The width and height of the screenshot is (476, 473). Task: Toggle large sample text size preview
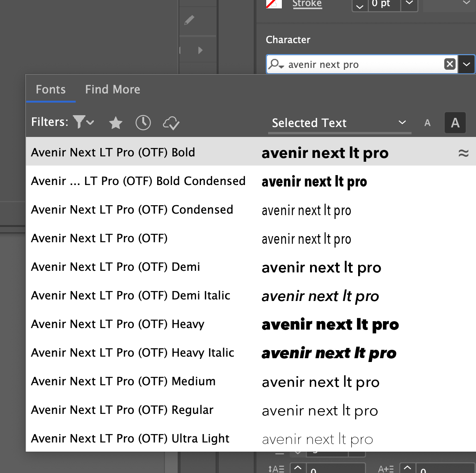point(455,123)
